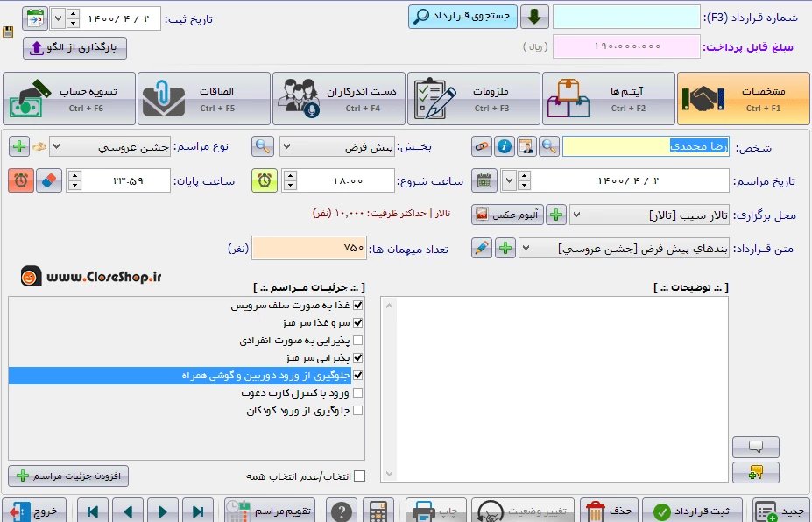Add a new ceremony type with plus icon
Image resolution: width=812 pixels, height=522 pixels.
19,146
